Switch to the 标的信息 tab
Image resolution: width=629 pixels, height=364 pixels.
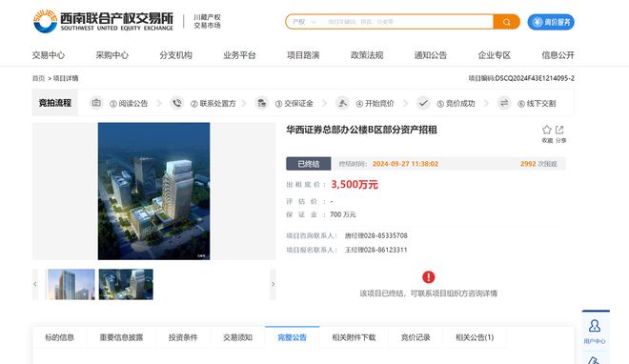click(x=59, y=337)
